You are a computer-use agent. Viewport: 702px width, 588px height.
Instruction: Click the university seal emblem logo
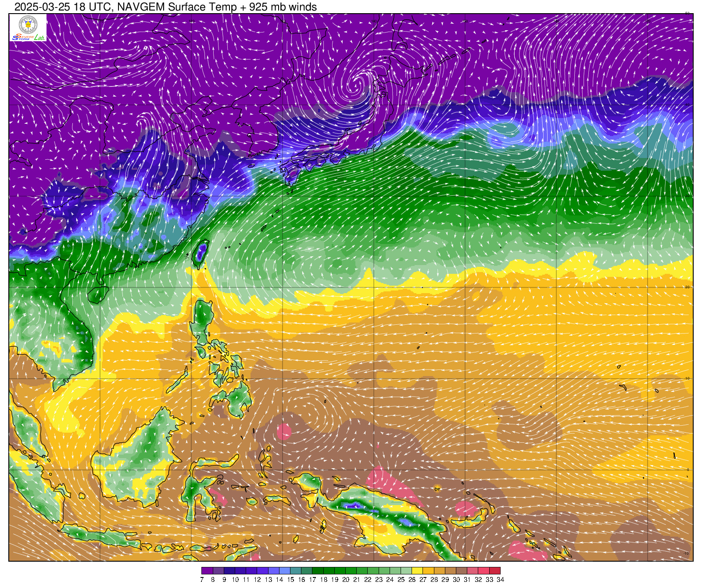coord(28,24)
